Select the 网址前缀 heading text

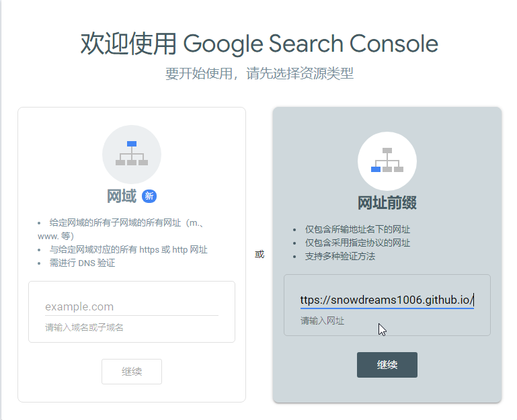tap(387, 203)
